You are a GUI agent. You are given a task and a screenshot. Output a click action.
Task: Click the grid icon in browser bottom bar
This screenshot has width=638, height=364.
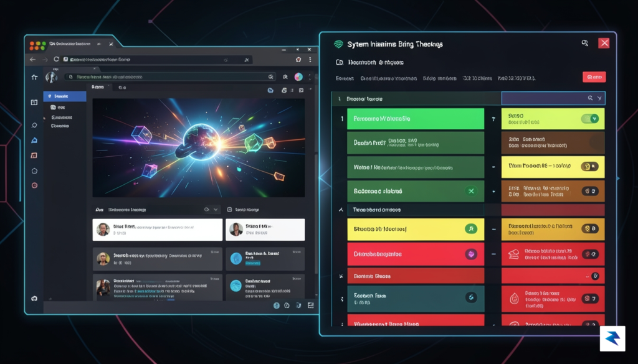pyautogui.click(x=311, y=305)
